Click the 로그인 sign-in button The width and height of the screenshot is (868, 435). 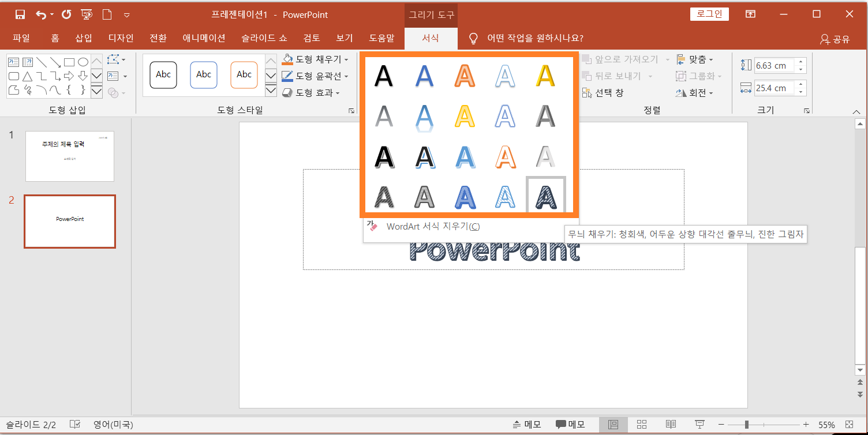[709, 14]
